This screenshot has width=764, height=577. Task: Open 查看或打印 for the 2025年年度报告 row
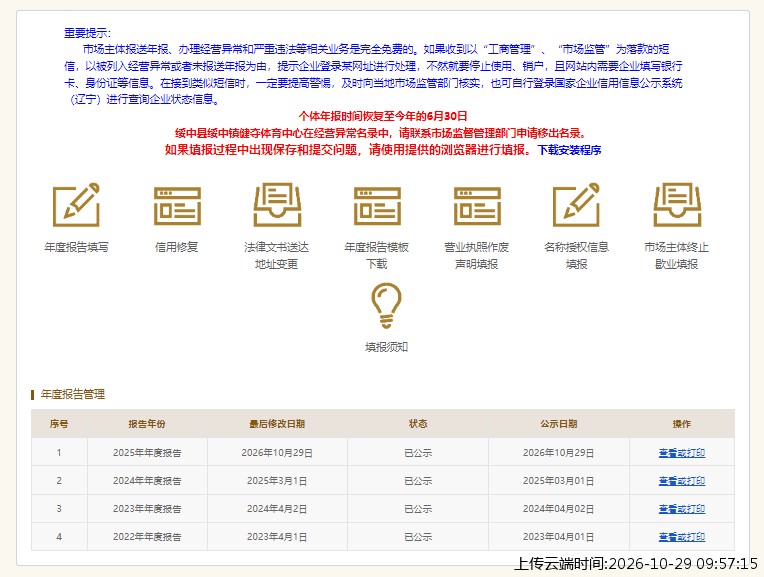tap(682, 453)
